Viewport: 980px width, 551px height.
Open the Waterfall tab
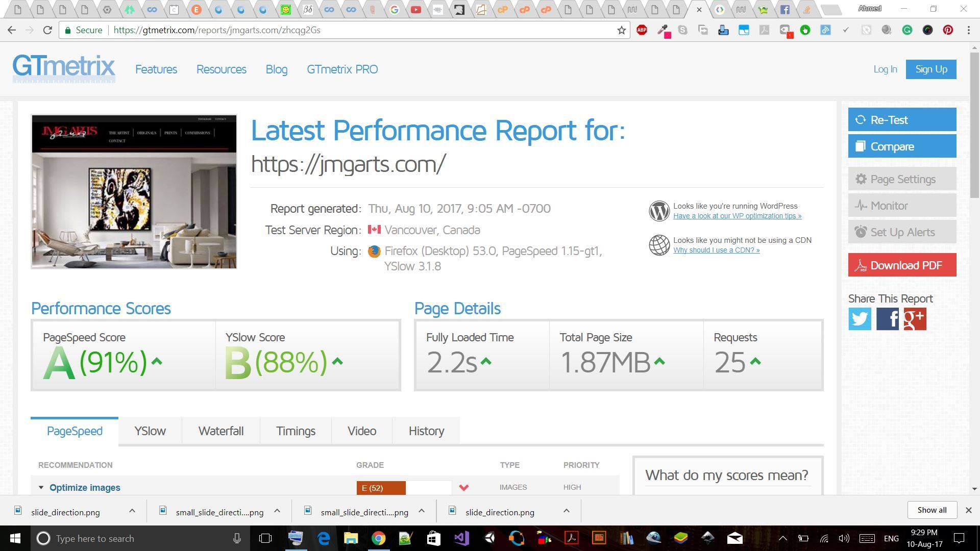click(x=221, y=431)
